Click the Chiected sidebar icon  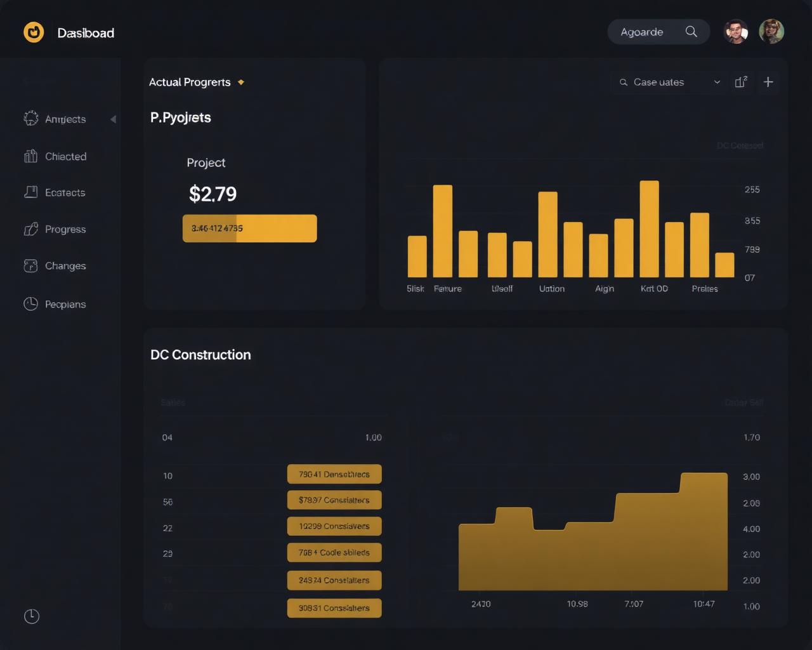30,156
